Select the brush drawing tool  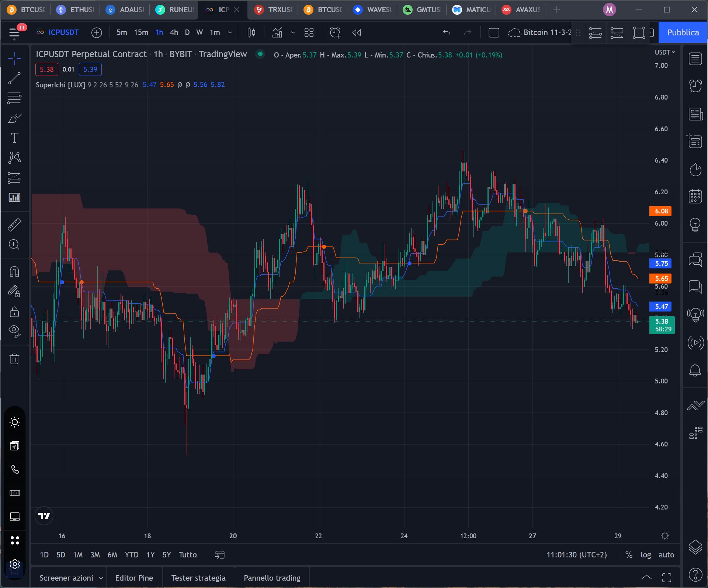(14, 118)
